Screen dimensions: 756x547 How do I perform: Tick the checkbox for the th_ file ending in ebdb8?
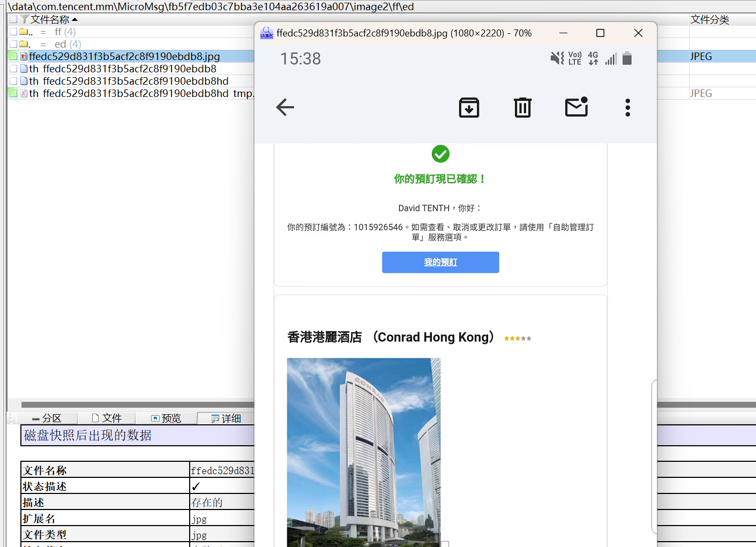pos(13,69)
